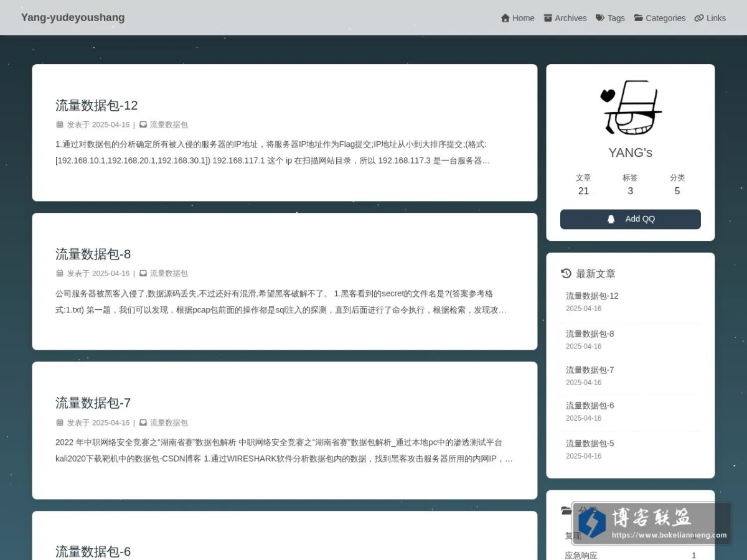Click the Add QQ button
The height and width of the screenshot is (560, 747).
631,219
